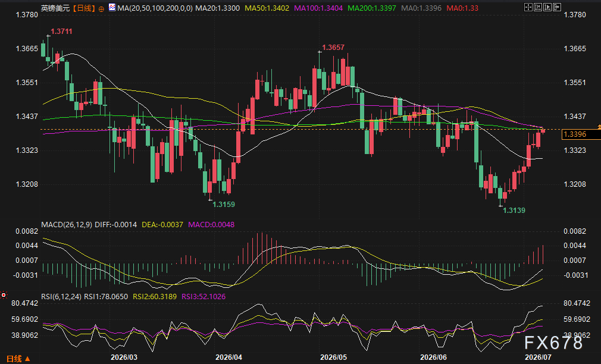Click the red sun icon on left edge
The width and height of the screenshot is (601, 364).
pyautogui.click(x=4, y=295)
